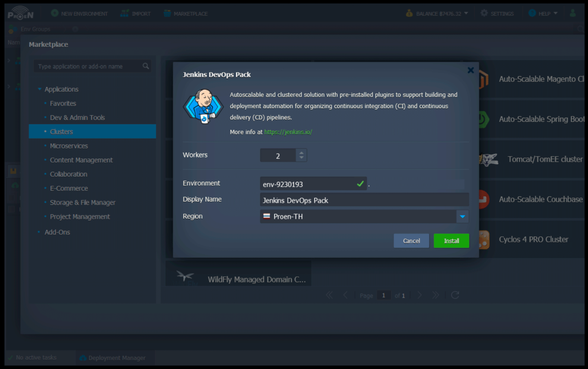Click the Tomcat cat icon
This screenshot has height=369, width=588.
[x=489, y=159]
